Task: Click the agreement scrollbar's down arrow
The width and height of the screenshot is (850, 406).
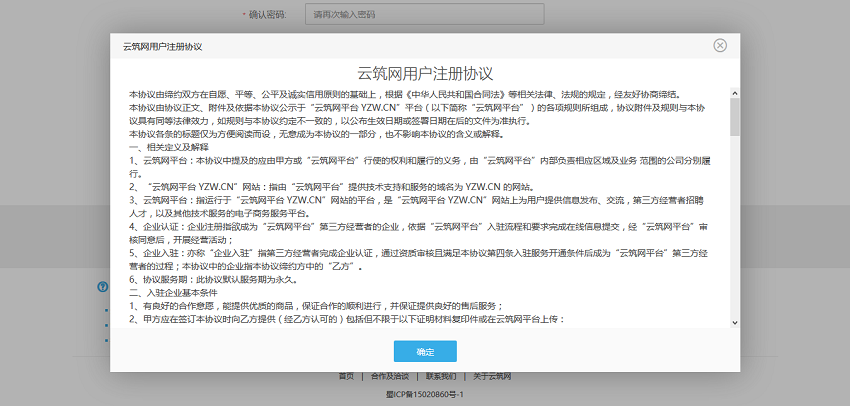Action: pos(735,321)
